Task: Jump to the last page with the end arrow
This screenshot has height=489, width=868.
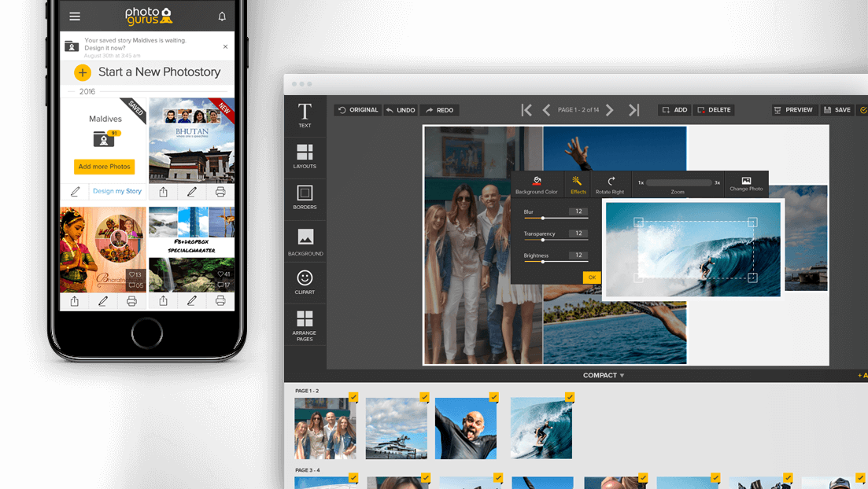Action: coord(634,110)
